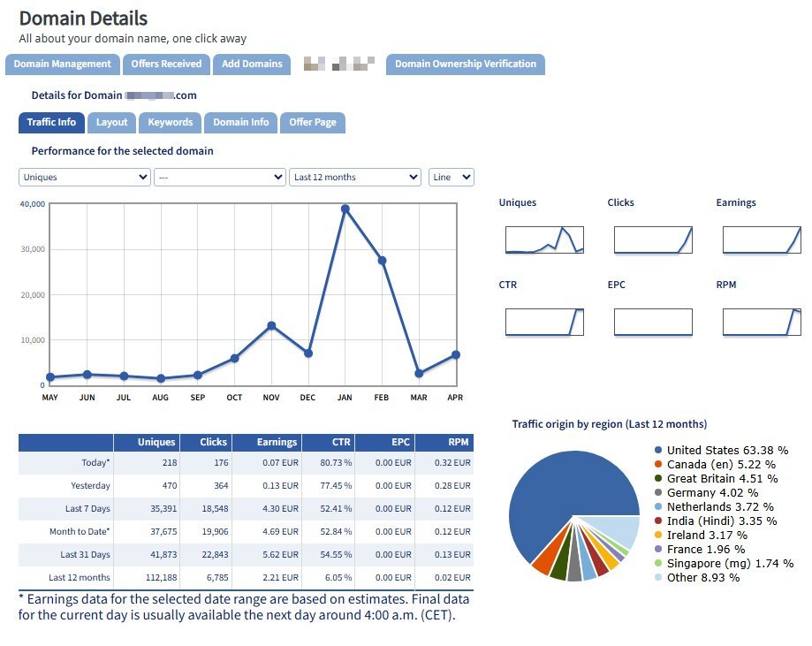812x646 pixels.
Task: Switch to the Layout tab
Action: 112,123
